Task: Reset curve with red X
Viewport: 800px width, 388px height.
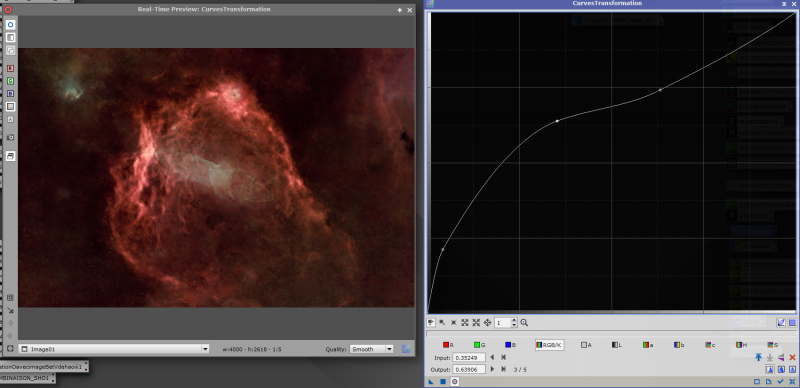Action: click(x=792, y=358)
